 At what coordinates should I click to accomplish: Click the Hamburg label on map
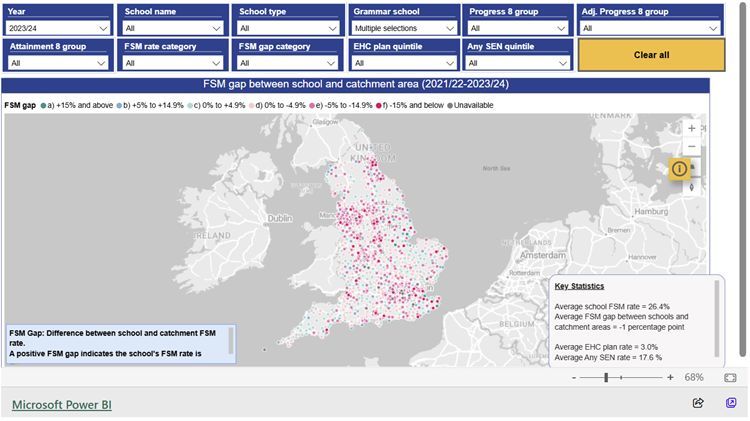[x=651, y=211]
